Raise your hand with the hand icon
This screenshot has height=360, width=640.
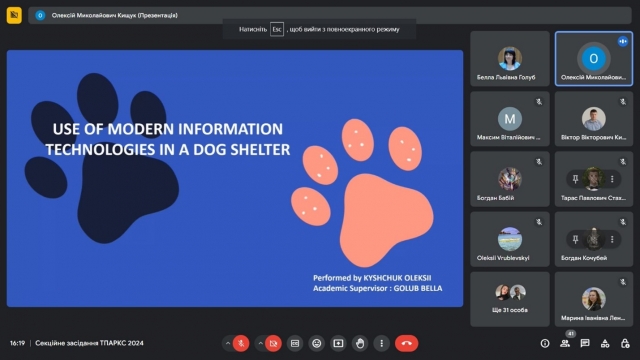(x=360, y=343)
